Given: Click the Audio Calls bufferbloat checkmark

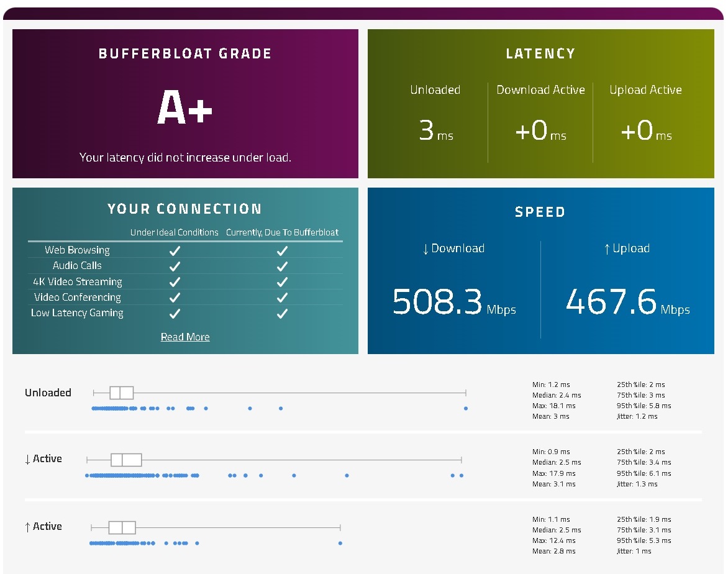Looking at the screenshot, I should (x=282, y=266).
